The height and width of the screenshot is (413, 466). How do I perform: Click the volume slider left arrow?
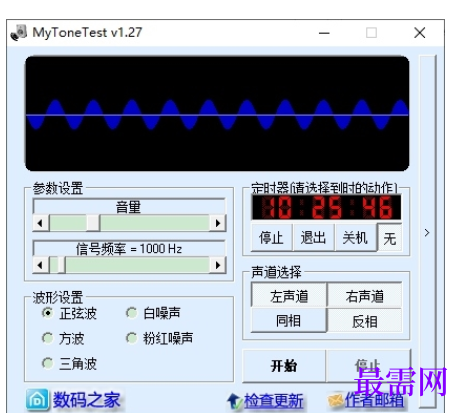tap(41, 223)
